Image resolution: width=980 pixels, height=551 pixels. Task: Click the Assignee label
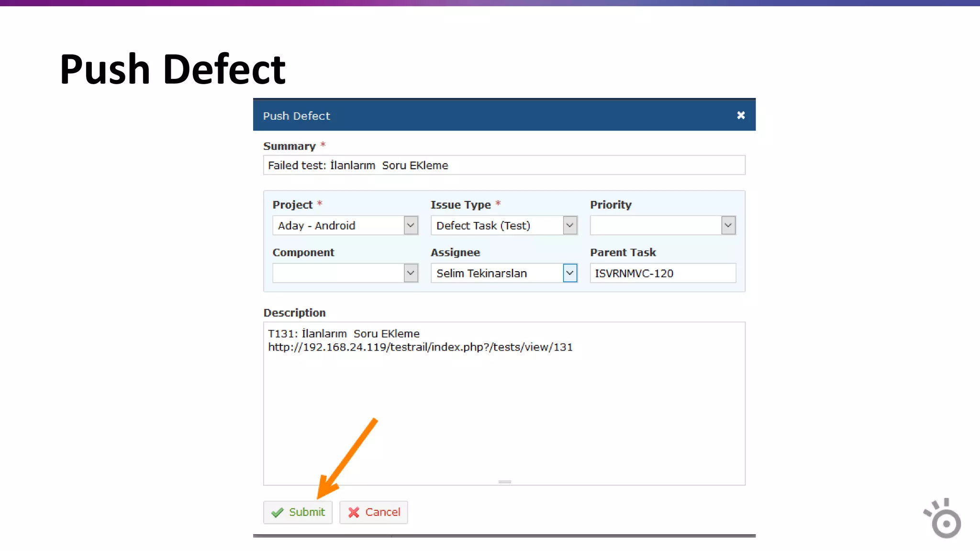(455, 253)
